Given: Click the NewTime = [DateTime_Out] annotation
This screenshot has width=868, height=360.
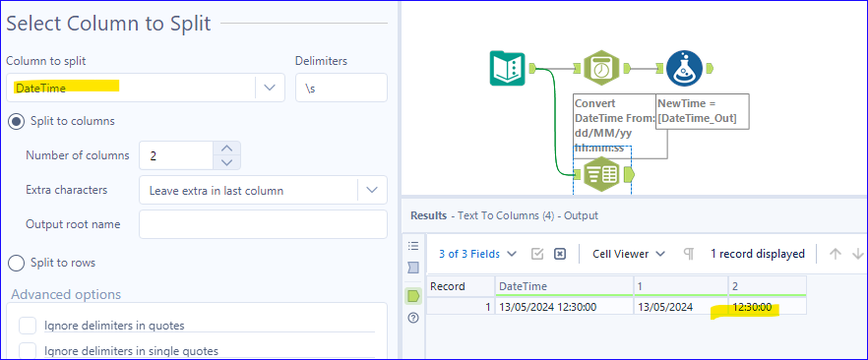Looking at the screenshot, I should point(703,111).
